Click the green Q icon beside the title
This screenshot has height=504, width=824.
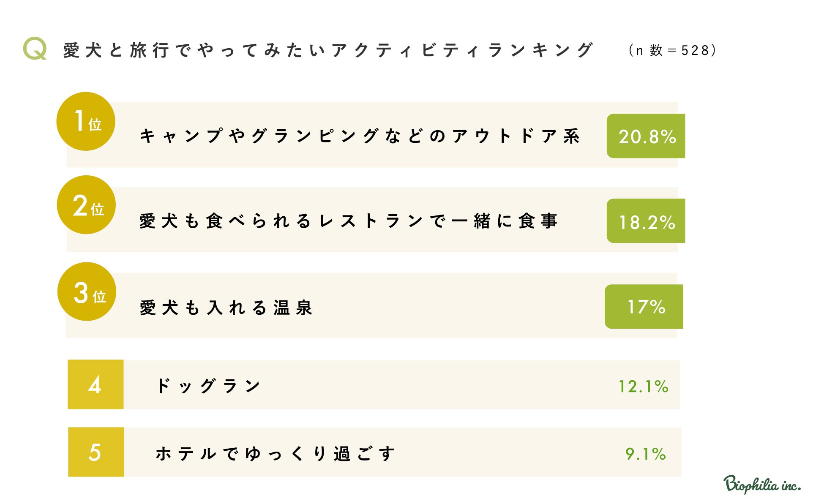coord(35,49)
